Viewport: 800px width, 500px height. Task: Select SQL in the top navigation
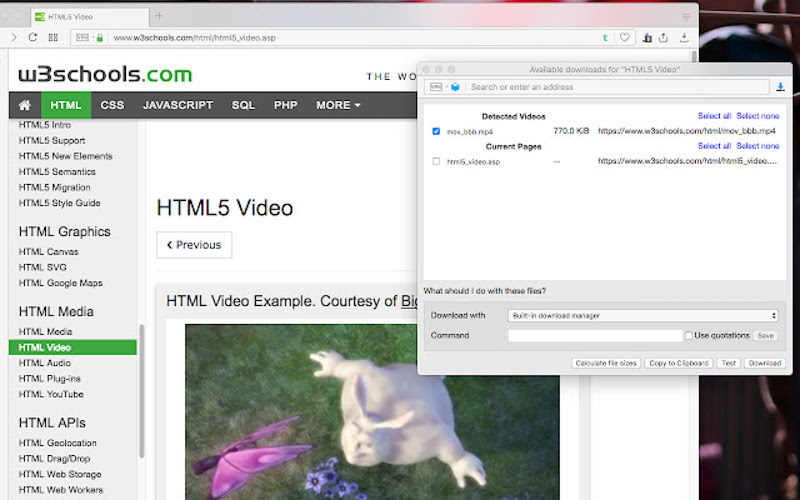pyautogui.click(x=243, y=105)
